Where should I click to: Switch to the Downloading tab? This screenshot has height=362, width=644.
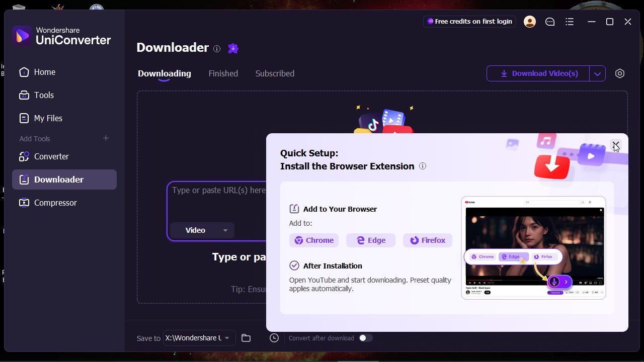165,73
